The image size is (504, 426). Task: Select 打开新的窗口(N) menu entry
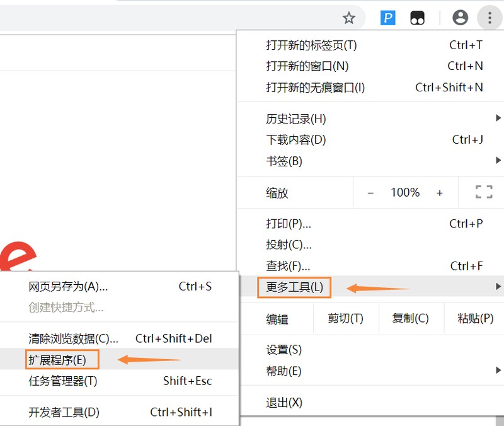(370, 66)
